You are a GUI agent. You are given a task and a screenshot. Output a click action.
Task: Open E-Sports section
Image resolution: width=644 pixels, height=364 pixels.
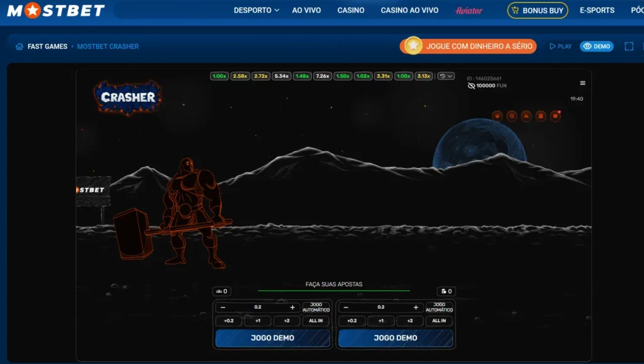coord(597,10)
